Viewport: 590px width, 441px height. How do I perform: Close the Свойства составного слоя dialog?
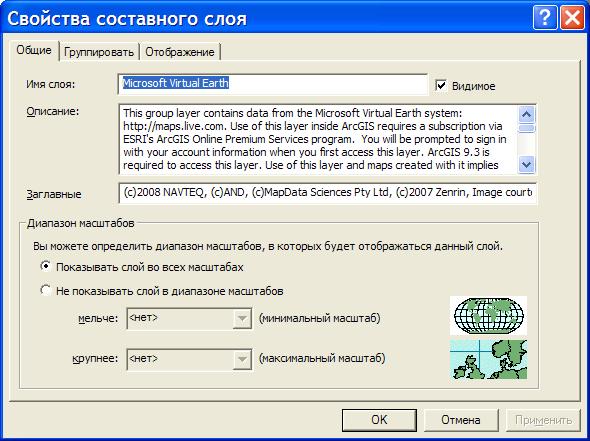(x=572, y=18)
